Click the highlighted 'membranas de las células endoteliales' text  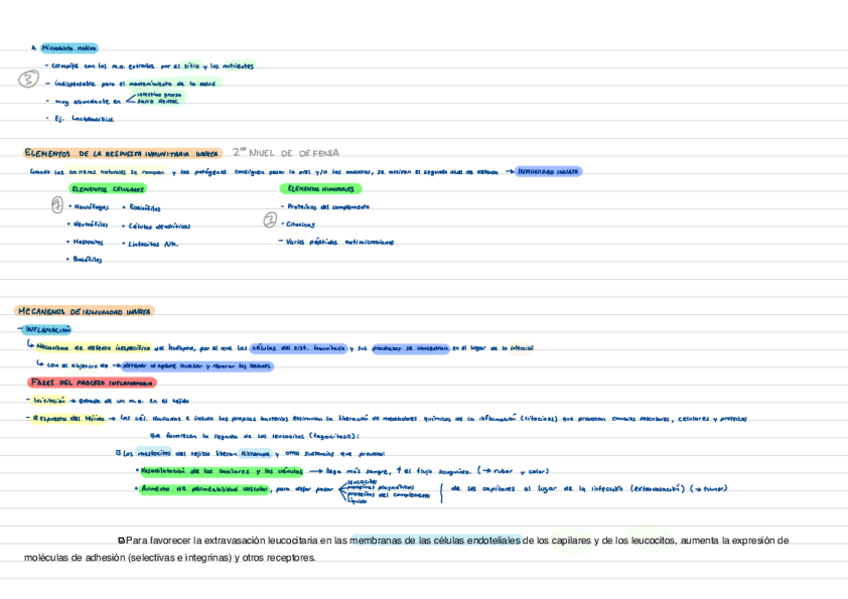point(435,540)
